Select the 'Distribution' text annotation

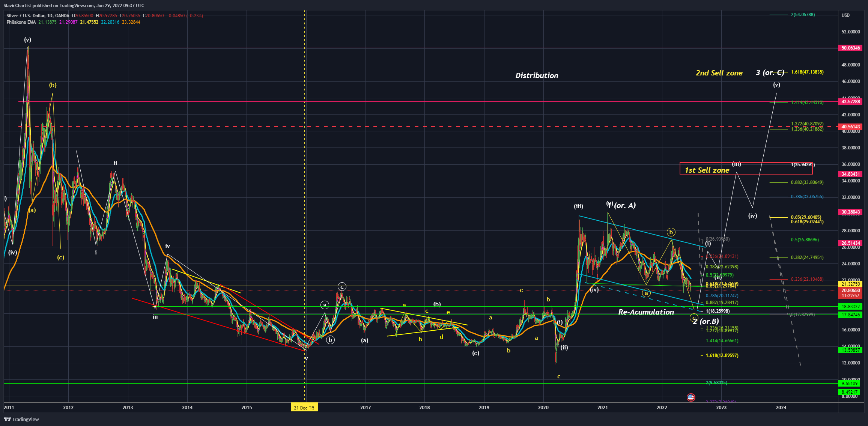537,75
